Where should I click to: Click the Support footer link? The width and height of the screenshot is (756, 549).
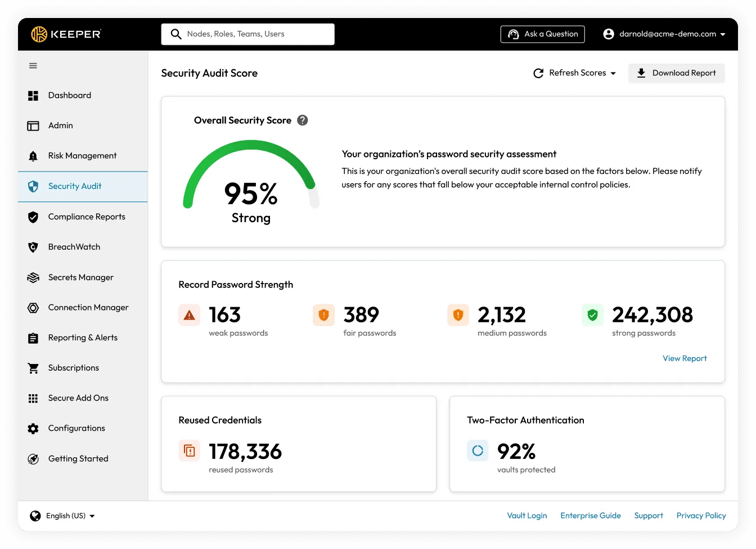(x=649, y=516)
